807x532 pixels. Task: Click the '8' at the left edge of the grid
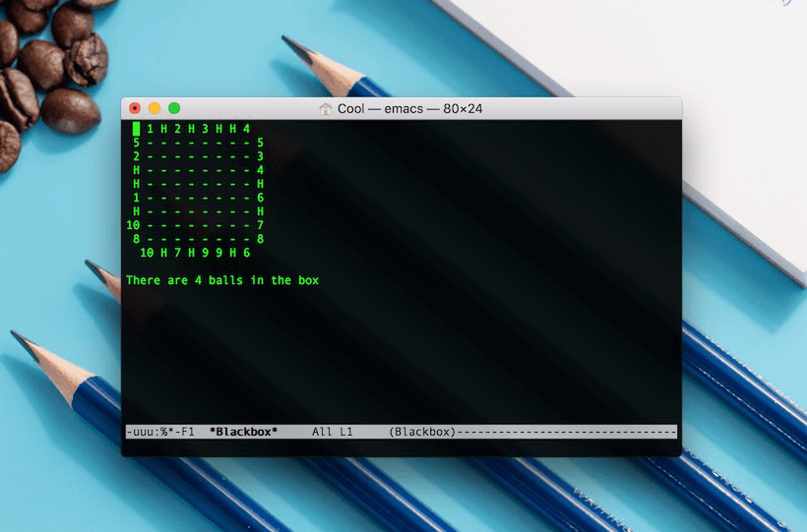point(137,239)
